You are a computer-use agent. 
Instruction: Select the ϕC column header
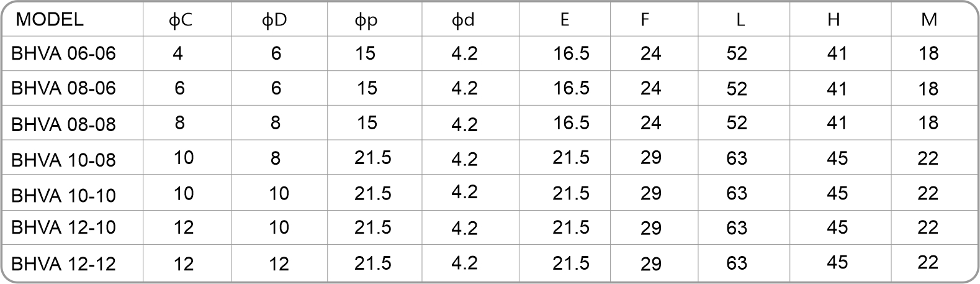[180, 21]
